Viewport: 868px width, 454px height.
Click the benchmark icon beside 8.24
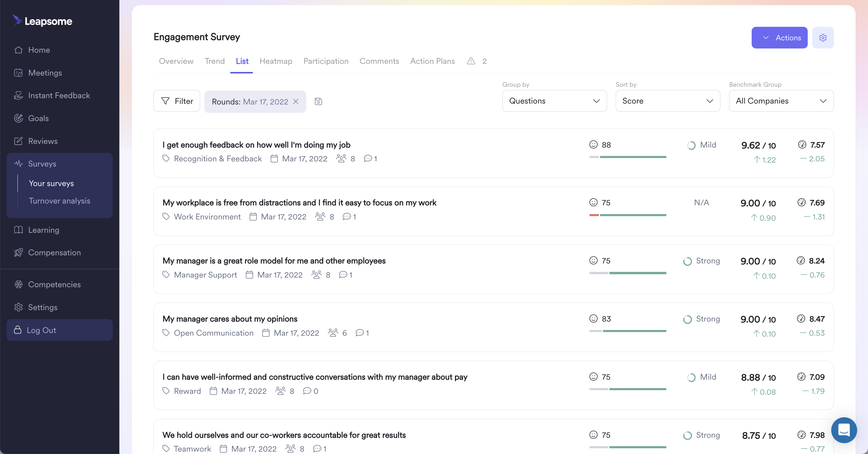click(800, 260)
